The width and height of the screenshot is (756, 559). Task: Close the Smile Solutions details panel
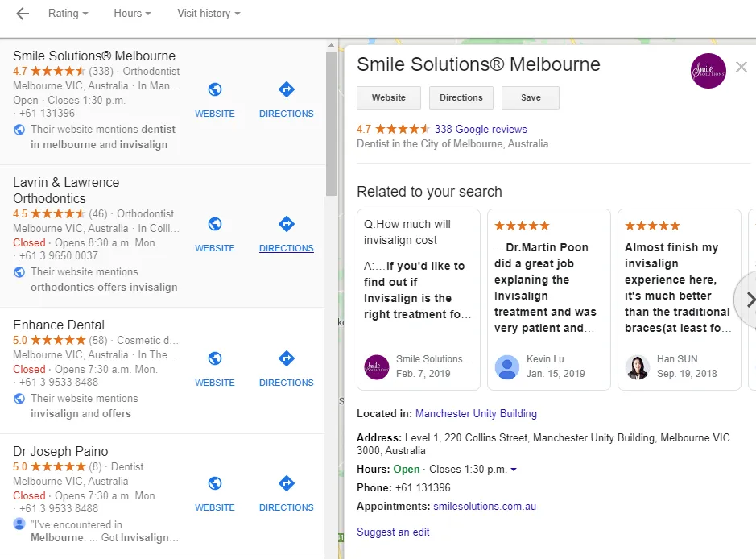741,67
